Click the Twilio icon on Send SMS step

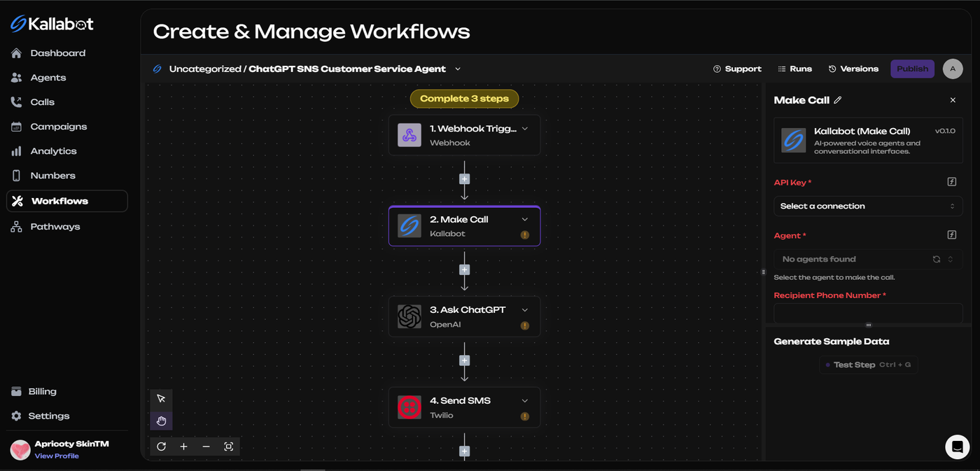tap(409, 407)
